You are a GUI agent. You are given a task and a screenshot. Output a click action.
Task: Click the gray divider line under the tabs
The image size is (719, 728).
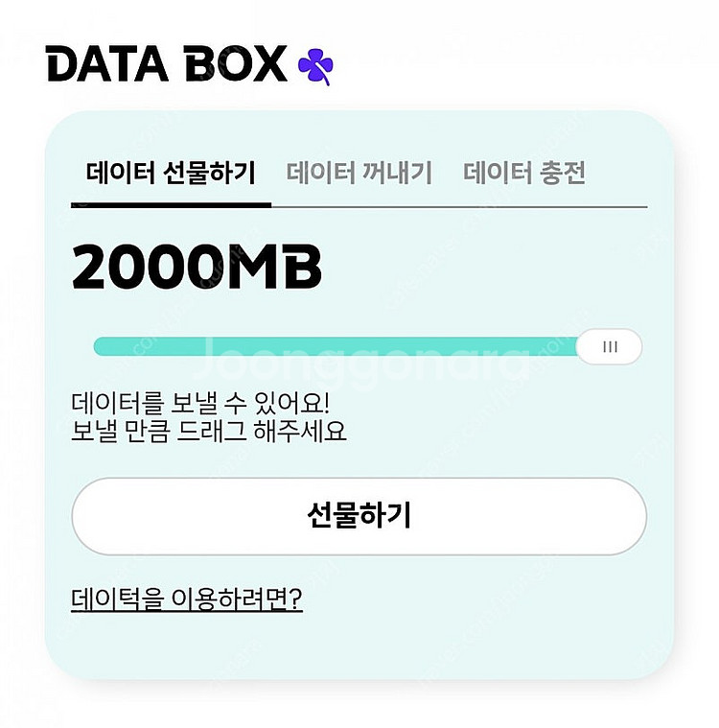click(460, 206)
